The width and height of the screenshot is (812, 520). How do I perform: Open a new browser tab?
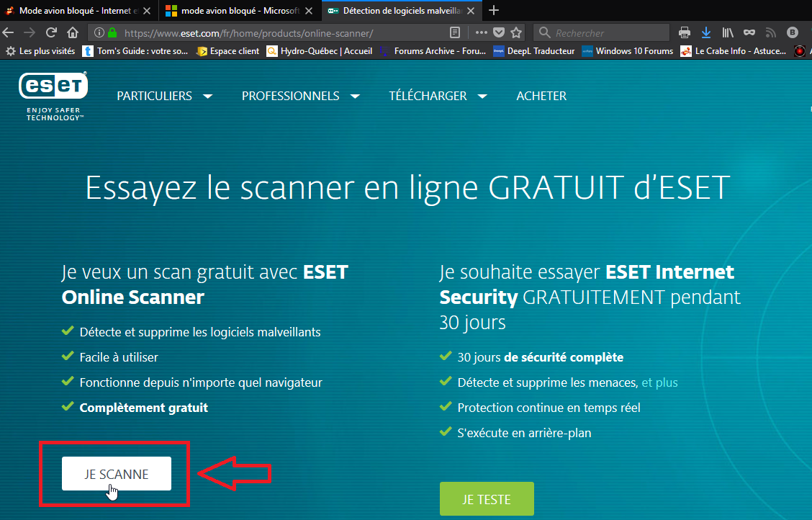point(494,10)
